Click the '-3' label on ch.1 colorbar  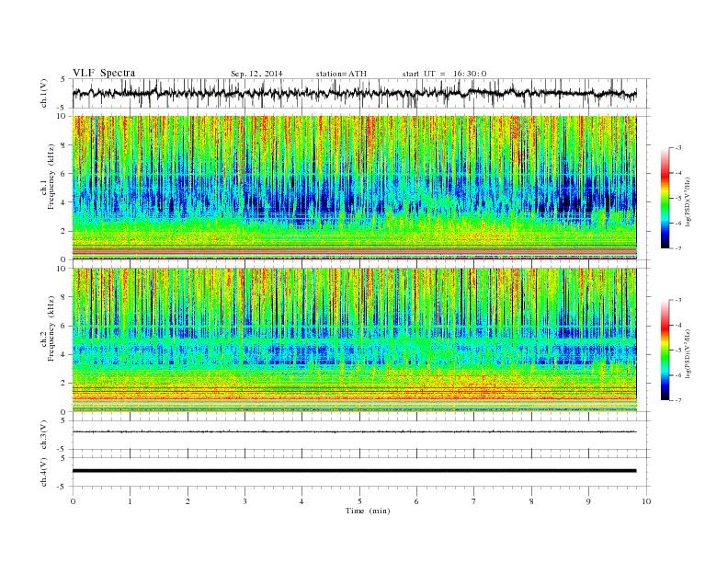pyautogui.click(x=678, y=148)
